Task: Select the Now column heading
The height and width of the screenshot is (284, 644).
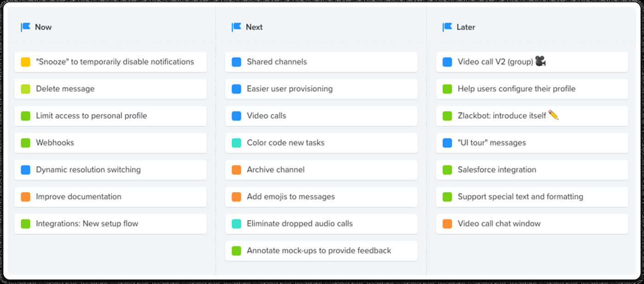Action: (x=43, y=27)
